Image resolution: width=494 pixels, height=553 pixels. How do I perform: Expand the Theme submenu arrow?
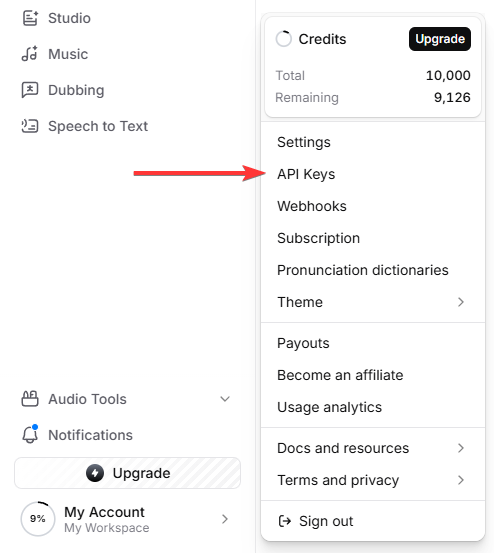pos(461,302)
